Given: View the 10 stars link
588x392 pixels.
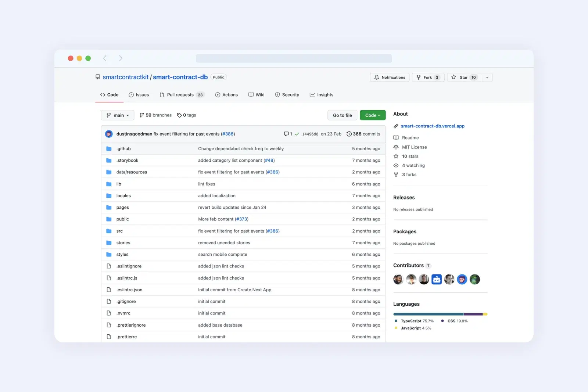Looking at the screenshot, I should pyautogui.click(x=406, y=157).
